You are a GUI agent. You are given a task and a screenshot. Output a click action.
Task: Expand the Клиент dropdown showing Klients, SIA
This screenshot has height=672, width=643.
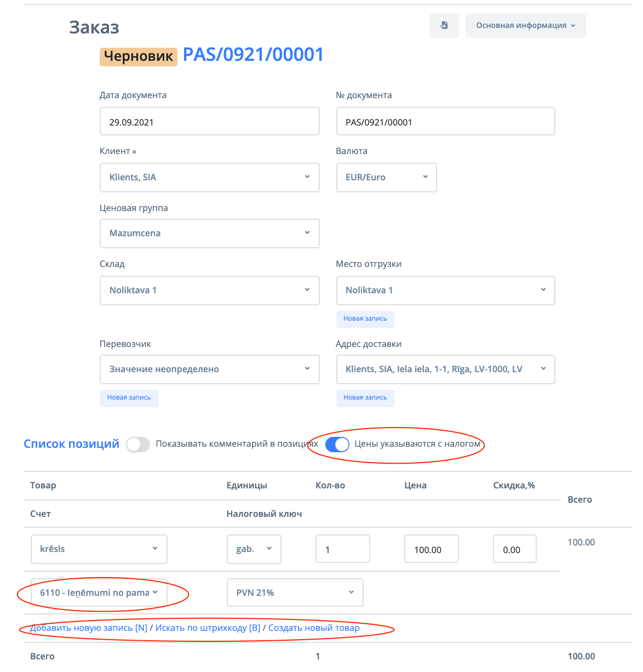tap(209, 178)
